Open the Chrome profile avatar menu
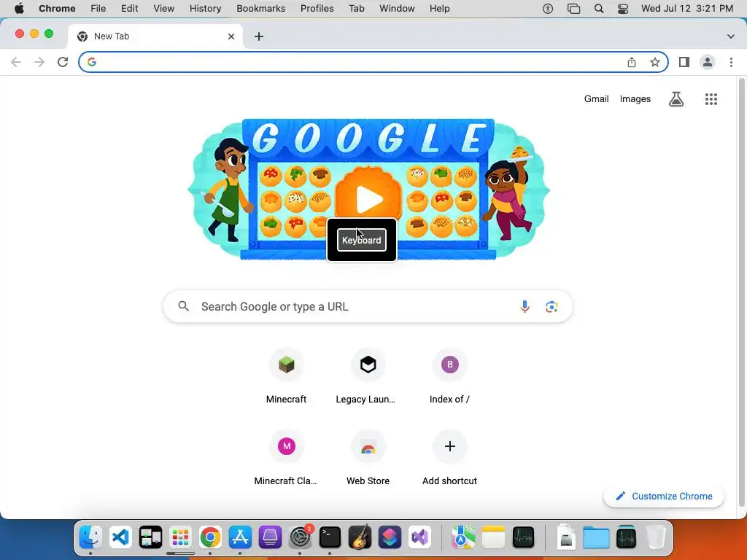The image size is (747, 560). pos(708,62)
